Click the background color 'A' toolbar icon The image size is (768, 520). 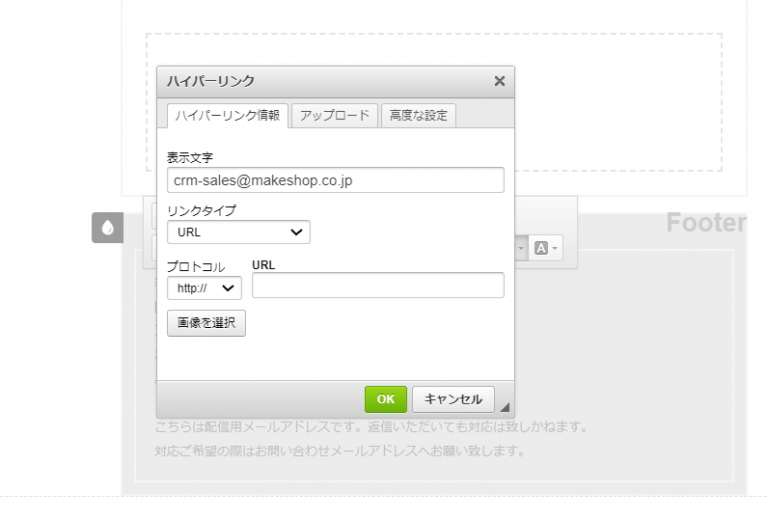click(x=541, y=248)
